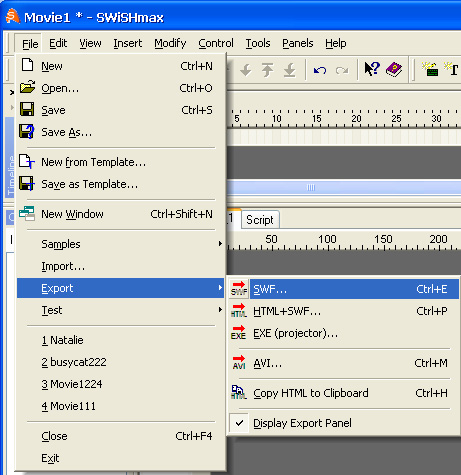Click the move down one level arrow

[246, 70]
